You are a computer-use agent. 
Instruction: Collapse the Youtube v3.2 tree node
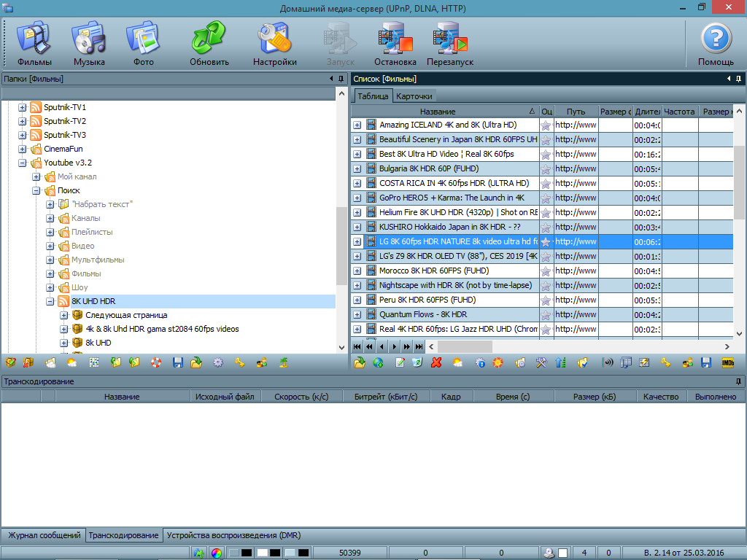pyautogui.click(x=23, y=163)
